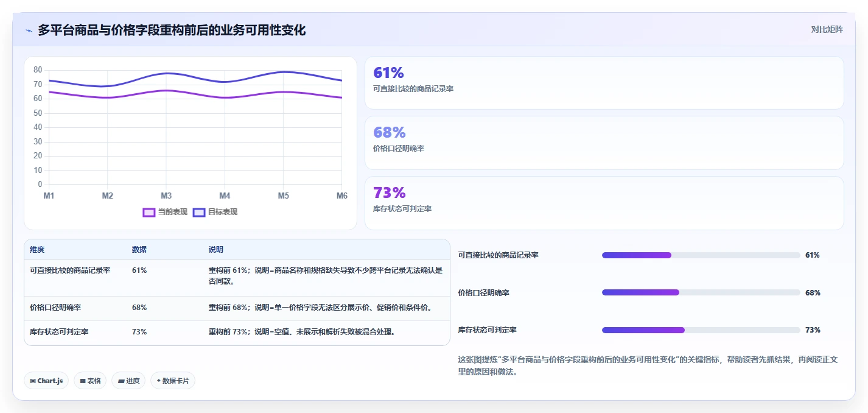Click the M1 axis label on chart

tap(49, 196)
